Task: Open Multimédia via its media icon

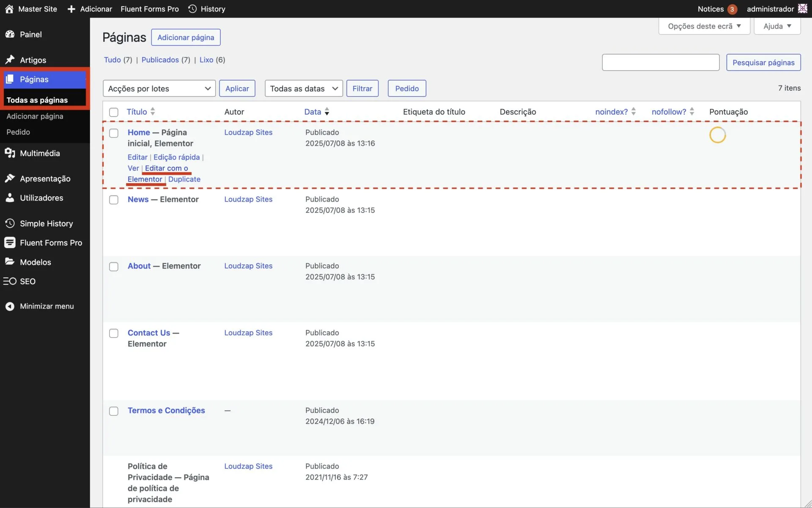Action: point(10,153)
